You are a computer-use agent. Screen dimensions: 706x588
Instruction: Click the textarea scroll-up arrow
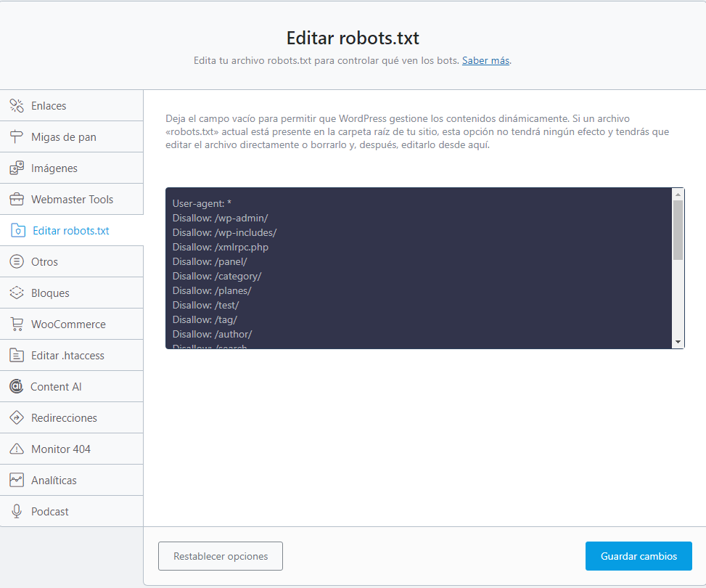pyautogui.click(x=678, y=195)
